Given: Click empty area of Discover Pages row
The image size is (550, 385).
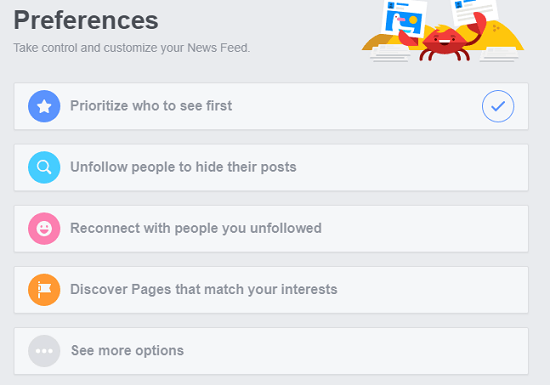Looking at the screenshot, I should pos(431,290).
